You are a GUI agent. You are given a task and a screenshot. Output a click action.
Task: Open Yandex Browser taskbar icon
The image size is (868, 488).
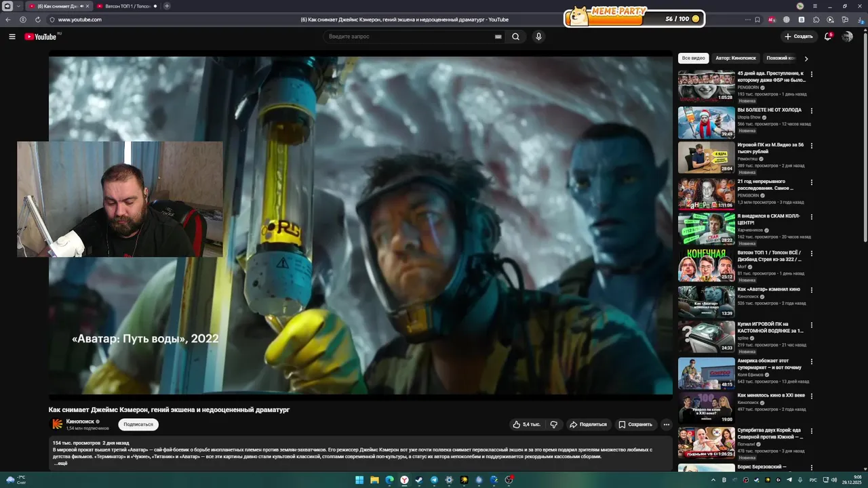(x=404, y=480)
